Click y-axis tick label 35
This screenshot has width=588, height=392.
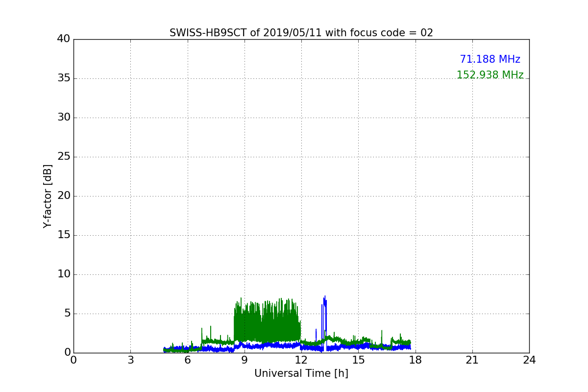tap(64, 78)
